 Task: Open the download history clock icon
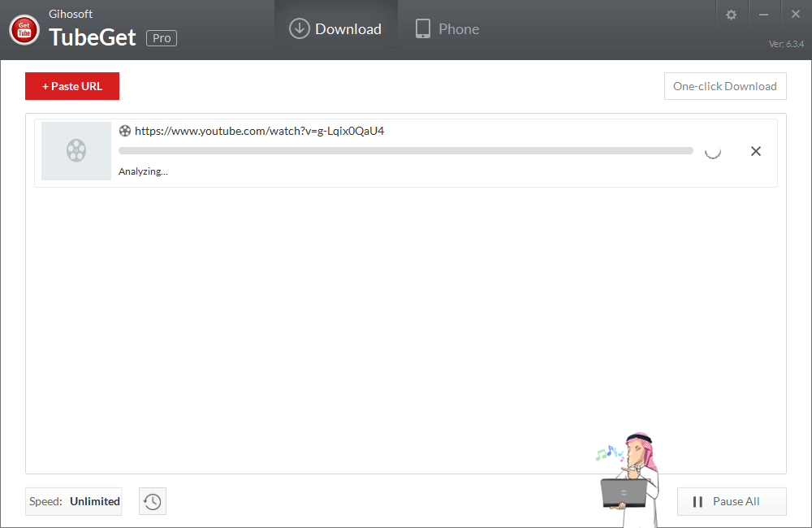point(153,501)
